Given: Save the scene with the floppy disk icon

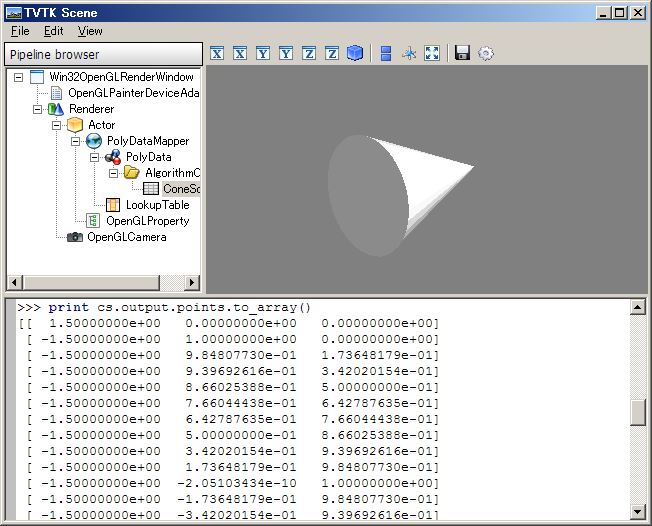Looking at the screenshot, I should [462, 53].
